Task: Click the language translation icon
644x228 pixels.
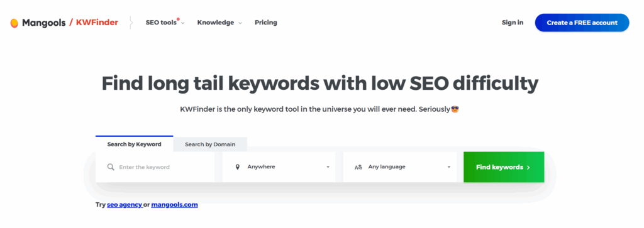Action: (x=358, y=167)
